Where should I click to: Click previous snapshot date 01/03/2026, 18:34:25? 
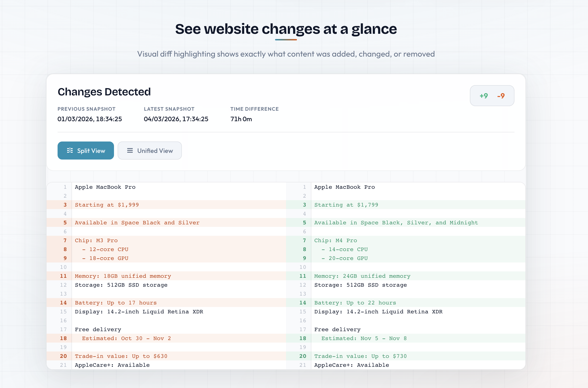pos(90,119)
